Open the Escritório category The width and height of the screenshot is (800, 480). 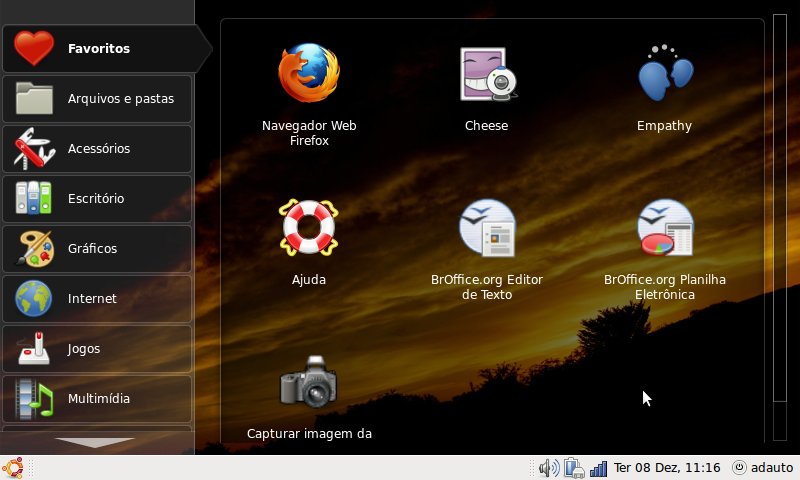(97, 198)
